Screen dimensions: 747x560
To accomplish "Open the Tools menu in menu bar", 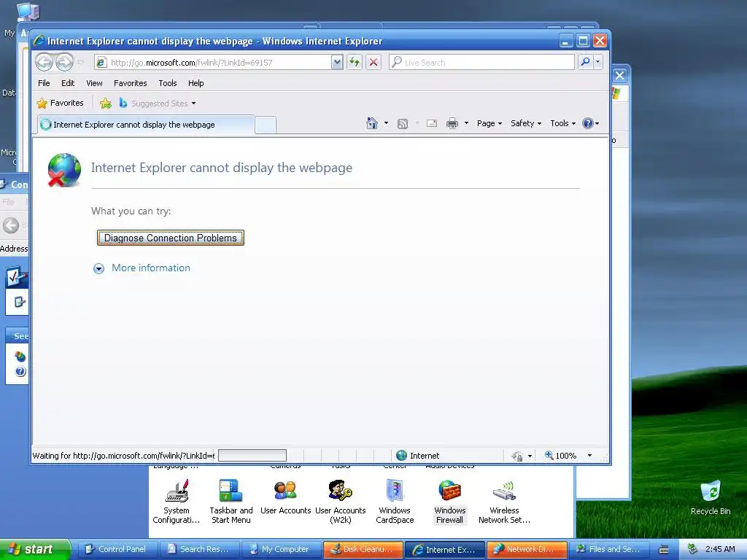I will (168, 83).
